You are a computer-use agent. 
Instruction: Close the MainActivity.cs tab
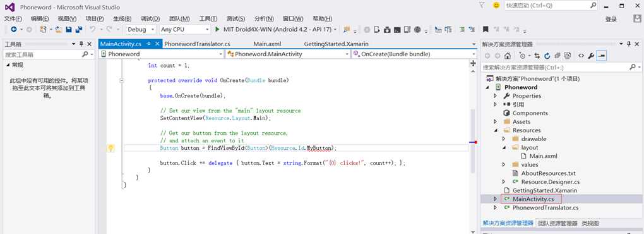click(158, 44)
